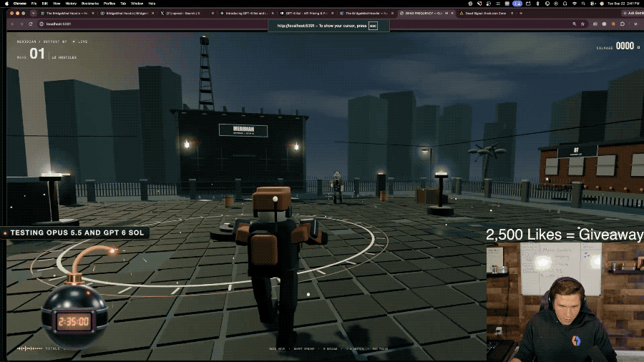
Task: Open the Tab menu
Action: click(x=123, y=4)
